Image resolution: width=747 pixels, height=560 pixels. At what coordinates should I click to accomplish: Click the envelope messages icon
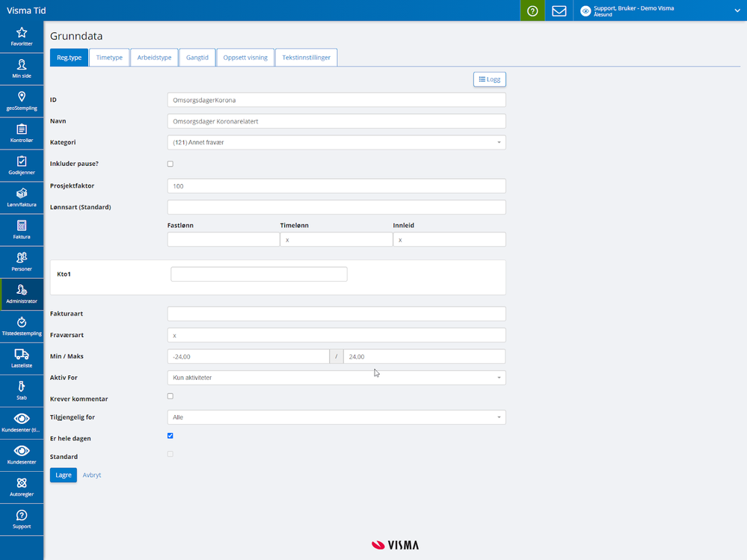[x=559, y=10]
